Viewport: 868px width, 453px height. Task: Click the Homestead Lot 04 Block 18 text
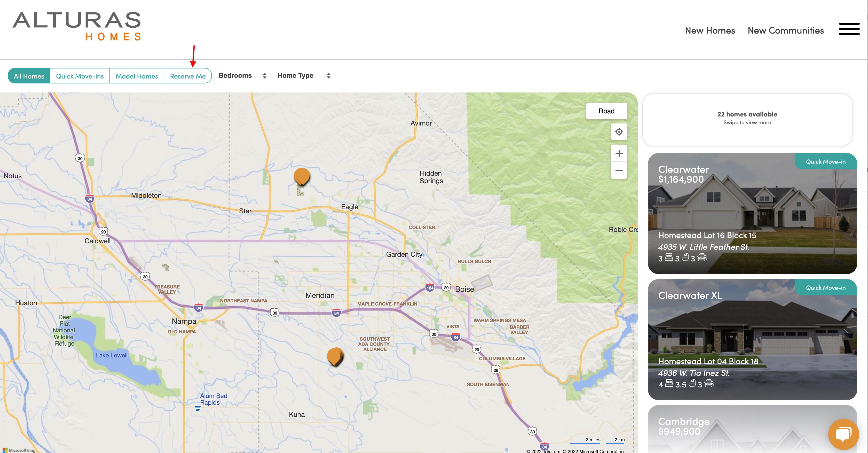pyautogui.click(x=708, y=361)
